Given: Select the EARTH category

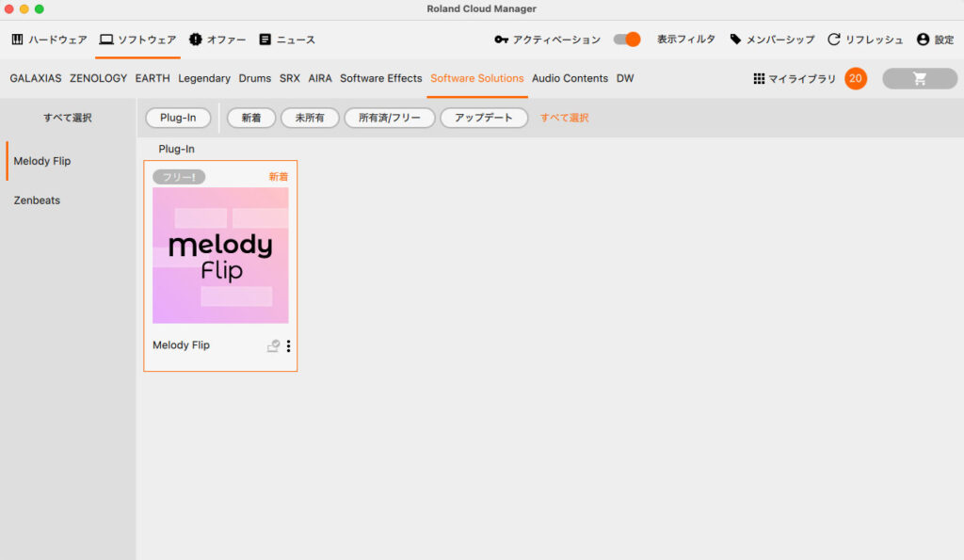Looking at the screenshot, I should (153, 79).
